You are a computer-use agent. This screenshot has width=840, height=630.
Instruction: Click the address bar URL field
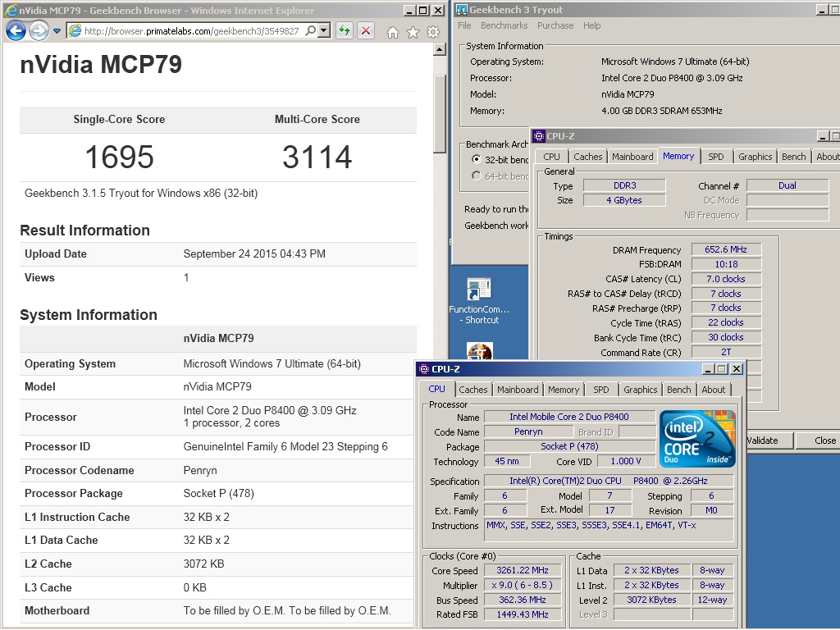[191, 31]
